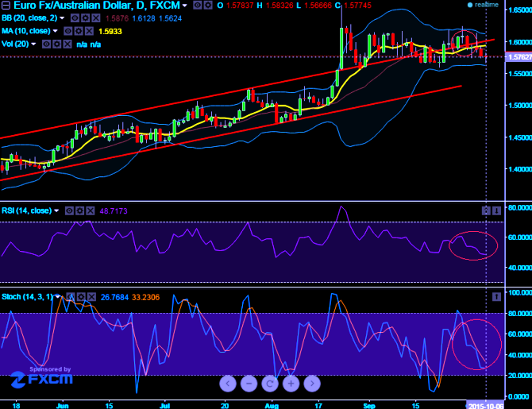
Task: Click the Stoch %D value 33.2306
Action: pyautogui.click(x=145, y=298)
